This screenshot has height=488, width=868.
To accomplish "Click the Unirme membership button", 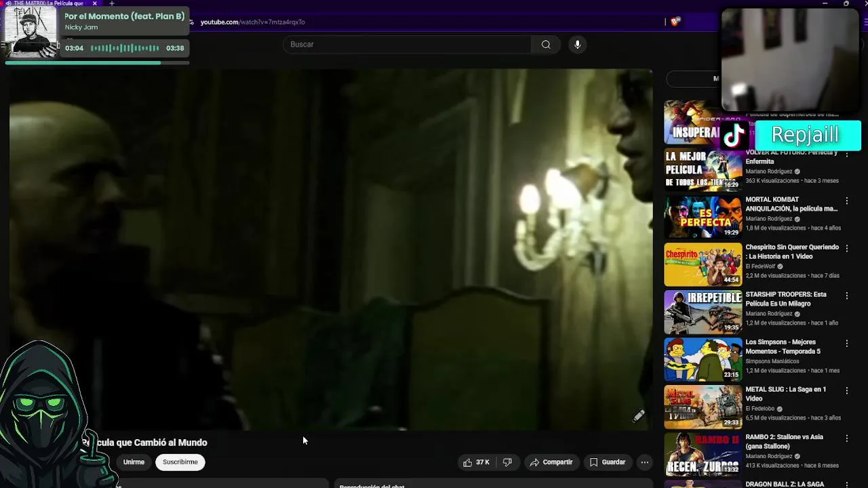I will point(134,462).
